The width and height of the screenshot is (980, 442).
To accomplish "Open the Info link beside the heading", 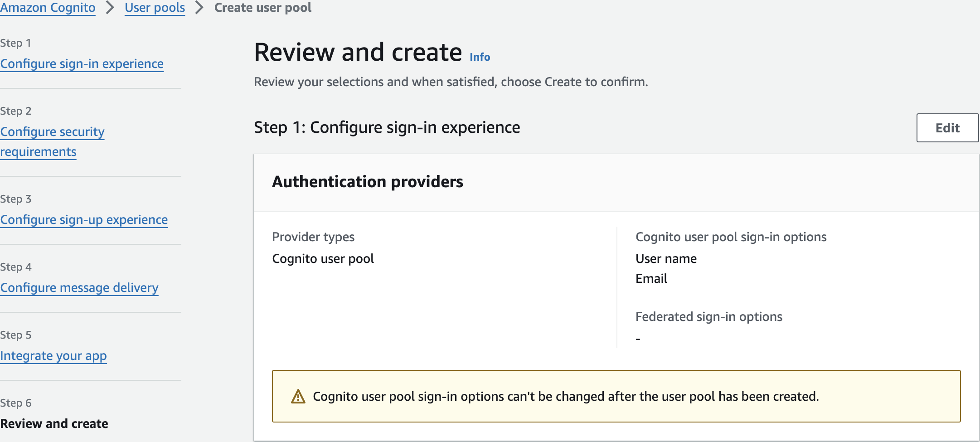I will (480, 57).
